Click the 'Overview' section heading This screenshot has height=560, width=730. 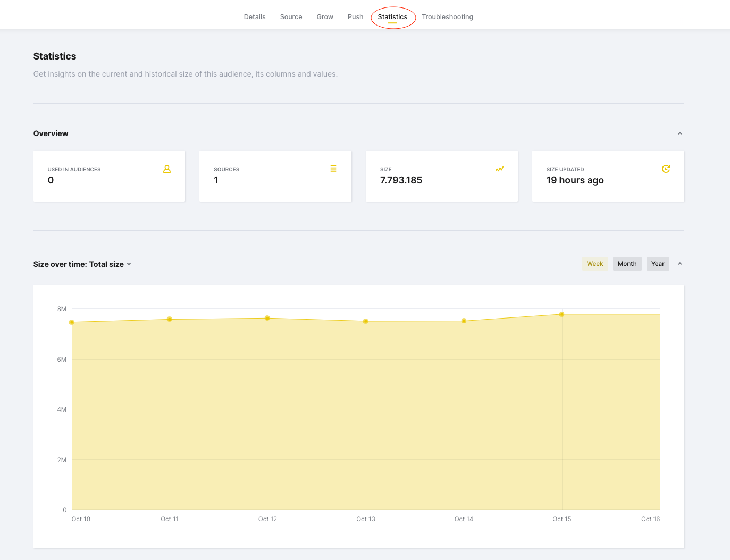pos(51,133)
